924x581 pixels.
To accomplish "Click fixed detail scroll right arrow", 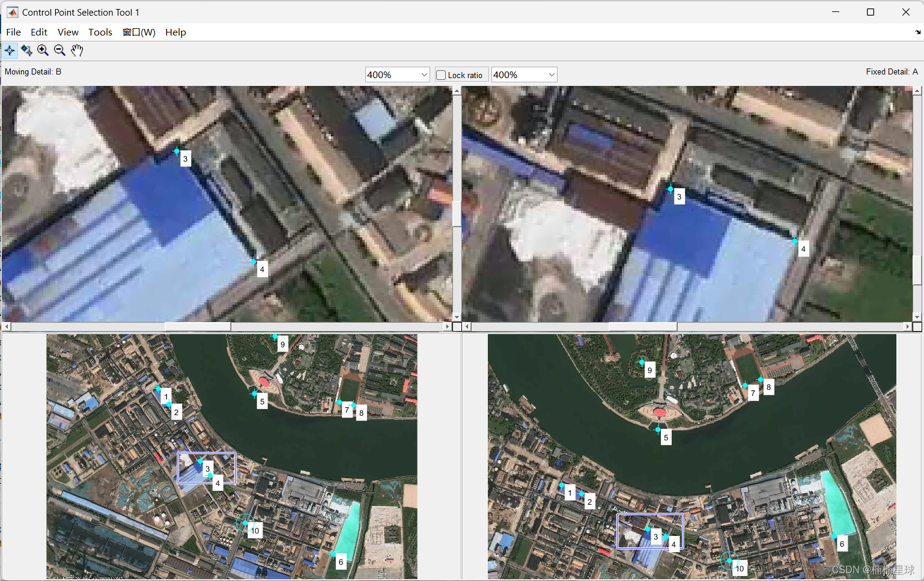I will click(907, 327).
